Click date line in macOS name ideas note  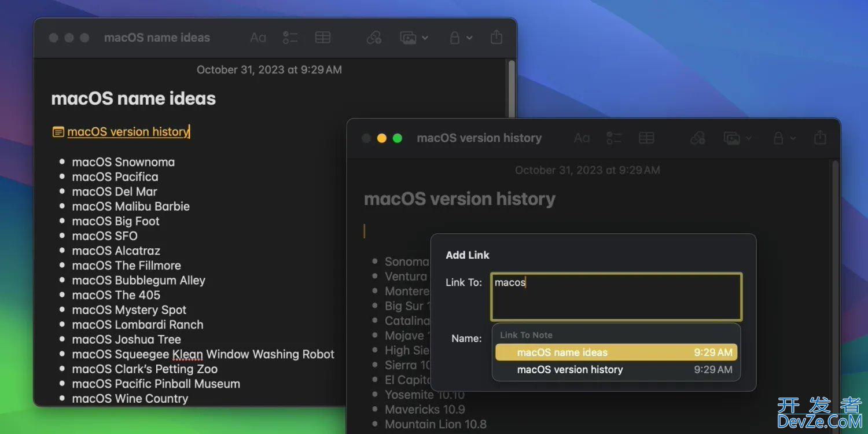coord(269,70)
